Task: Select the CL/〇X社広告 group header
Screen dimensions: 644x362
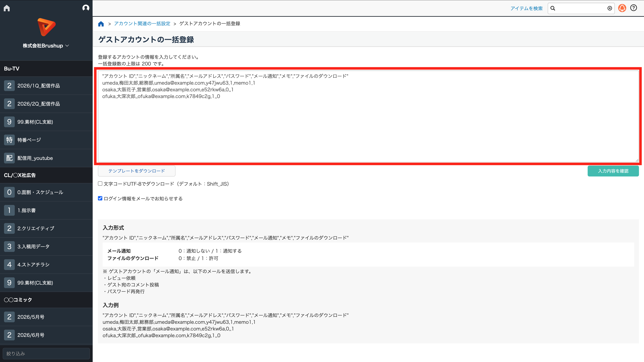Action: pos(46,175)
